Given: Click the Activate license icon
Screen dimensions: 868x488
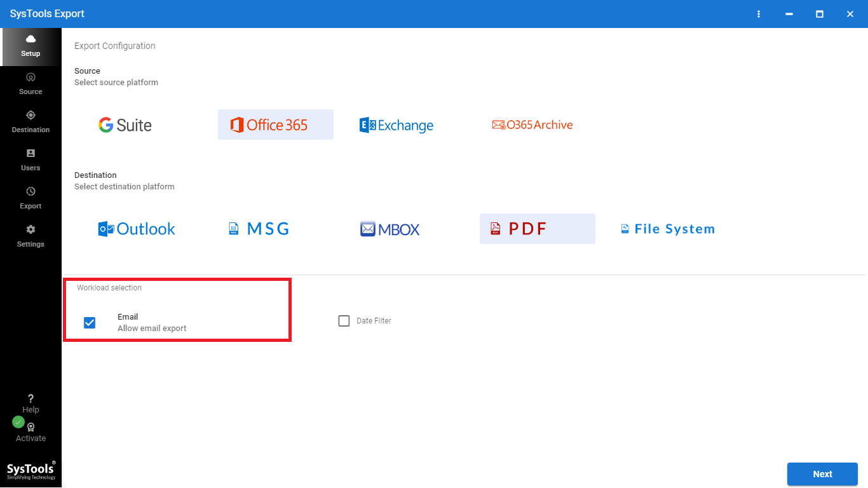Looking at the screenshot, I should [x=31, y=428].
